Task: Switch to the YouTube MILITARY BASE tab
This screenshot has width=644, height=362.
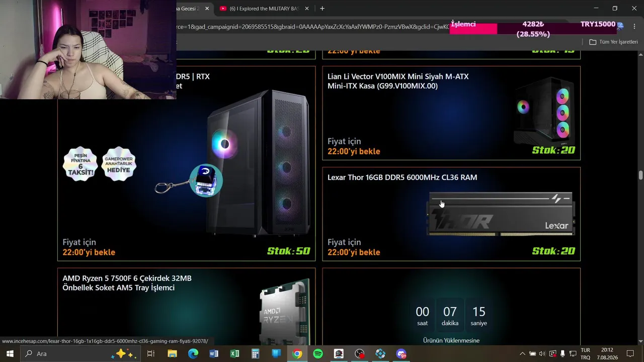Action: pos(264,9)
